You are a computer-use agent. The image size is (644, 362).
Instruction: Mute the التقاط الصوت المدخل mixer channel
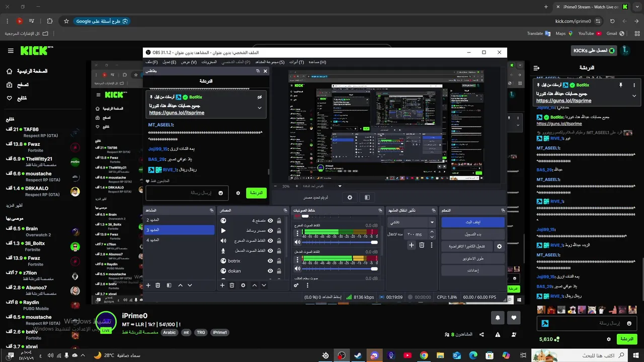(297, 268)
